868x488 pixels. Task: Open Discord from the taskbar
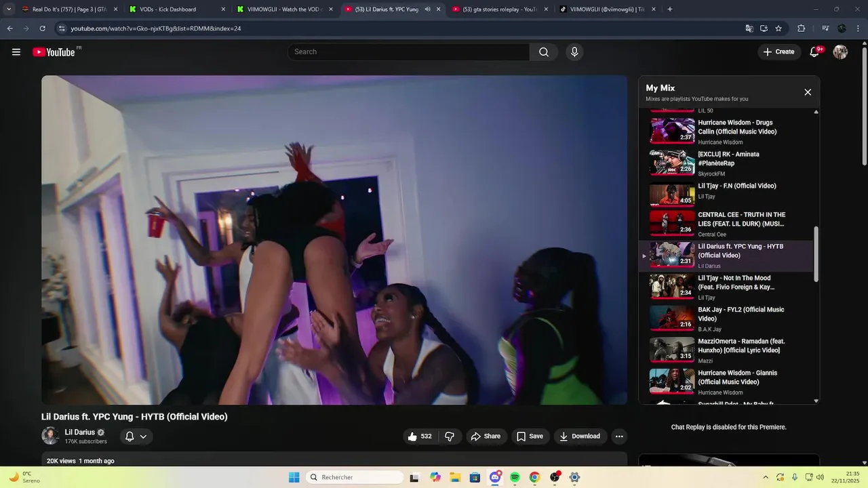[x=495, y=477]
